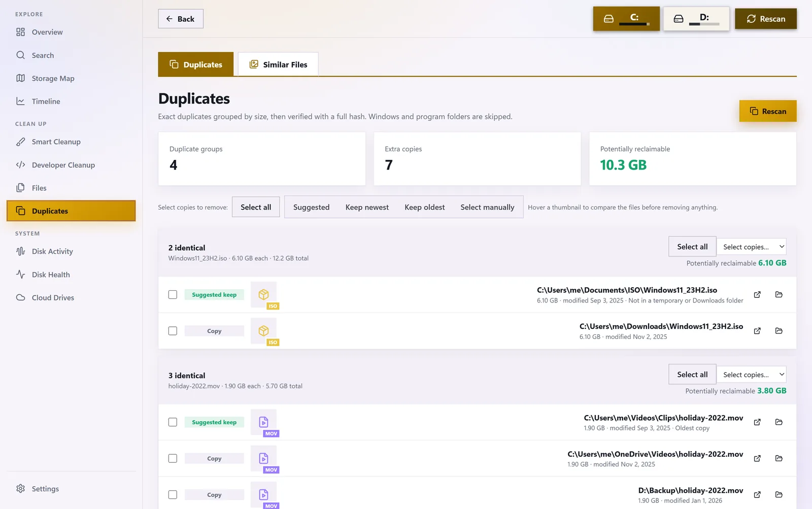Check Documents\ISO\Windows11_23H2.iso copy checkbox

(x=173, y=295)
